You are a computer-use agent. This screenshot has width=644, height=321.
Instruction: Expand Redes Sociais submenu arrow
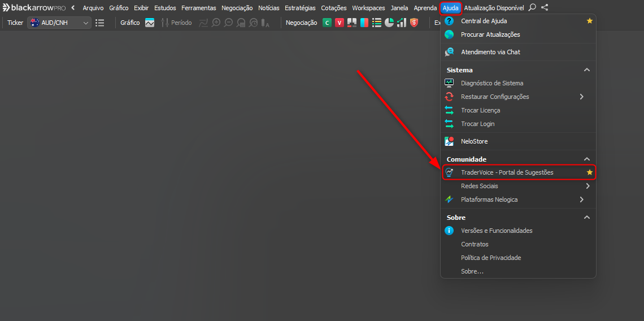588,186
